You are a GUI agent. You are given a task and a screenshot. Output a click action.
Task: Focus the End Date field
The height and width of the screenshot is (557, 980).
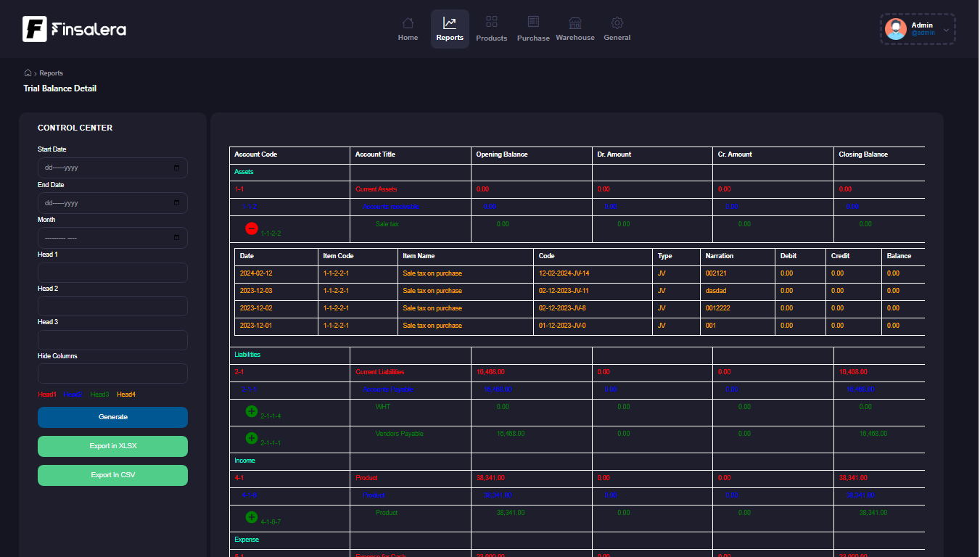pyautogui.click(x=112, y=203)
